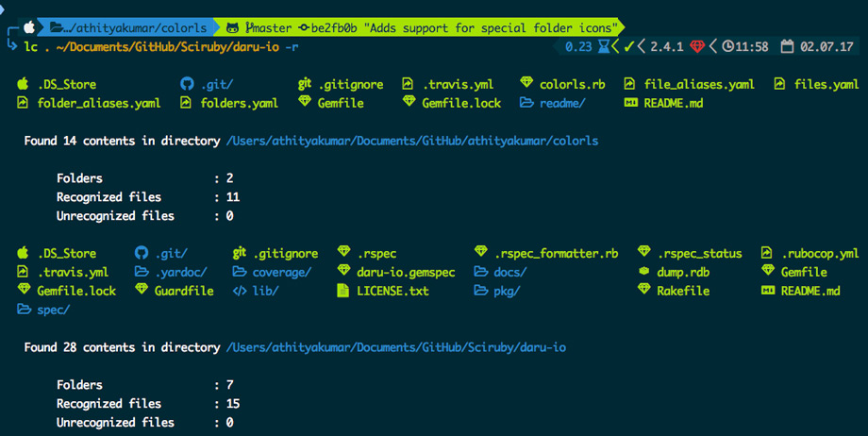This screenshot has width=868, height=436.
Task: Click the Apple logo in the prompt
Action: (x=29, y=27)
